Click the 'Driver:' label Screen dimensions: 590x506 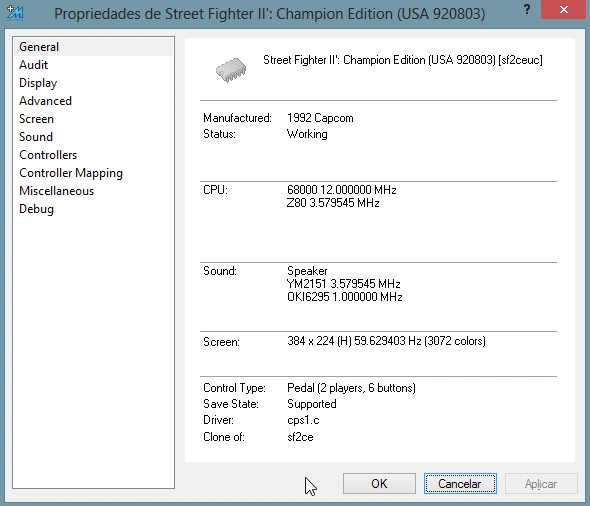pyautogui.click(x=218, y=420)
